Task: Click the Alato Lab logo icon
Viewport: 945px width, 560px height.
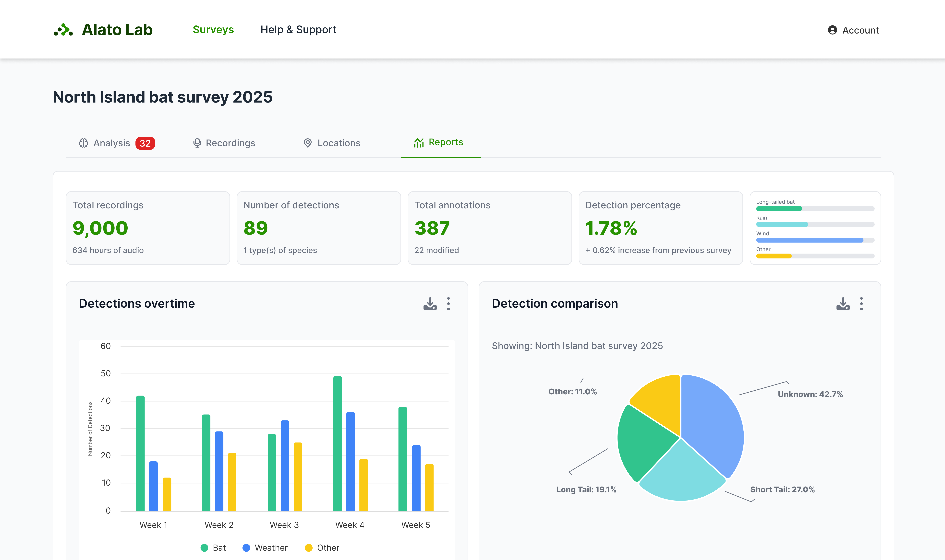Action: click(63, 30)
